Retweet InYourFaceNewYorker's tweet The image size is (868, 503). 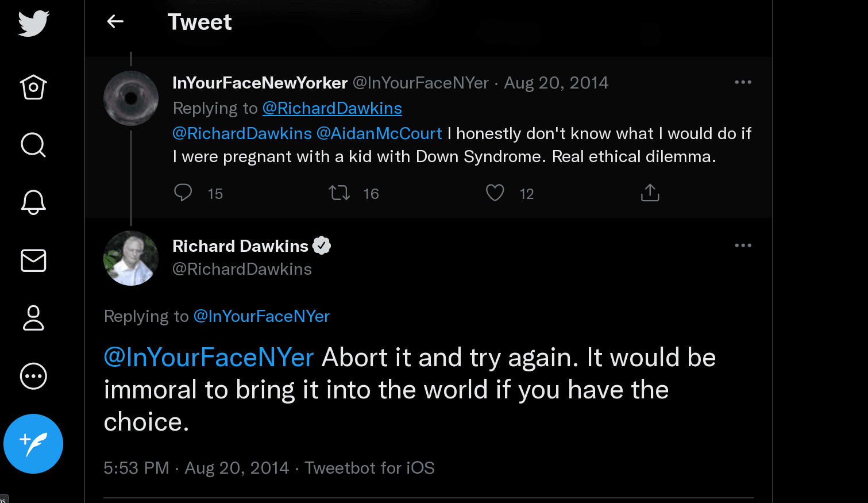(x=340, y=193)
